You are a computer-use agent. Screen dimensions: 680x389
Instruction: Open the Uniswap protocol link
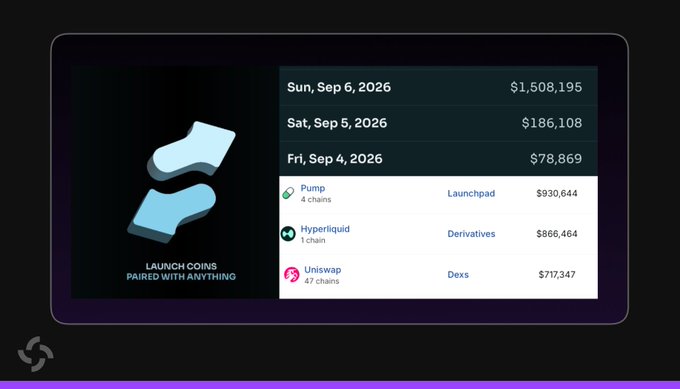click(323, 270)
